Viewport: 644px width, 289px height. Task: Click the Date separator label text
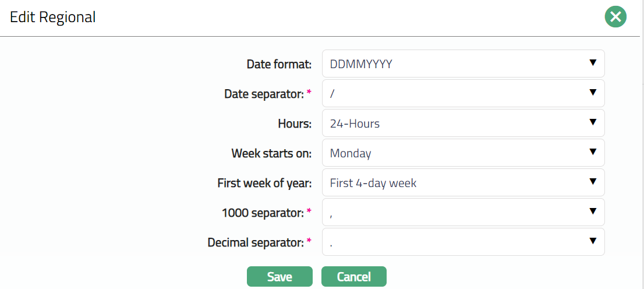pos(263,94)
